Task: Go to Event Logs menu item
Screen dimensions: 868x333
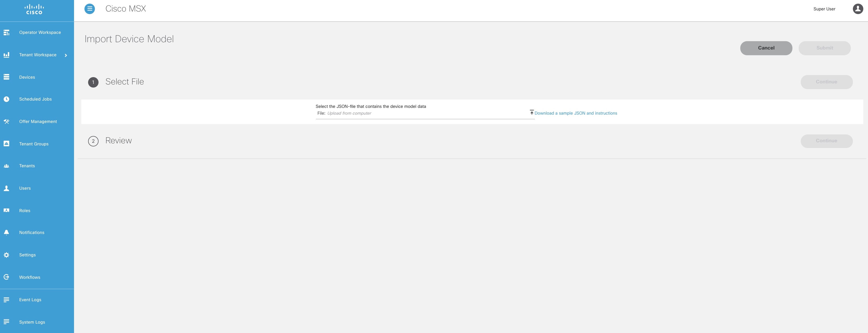Action: [30, 300]
